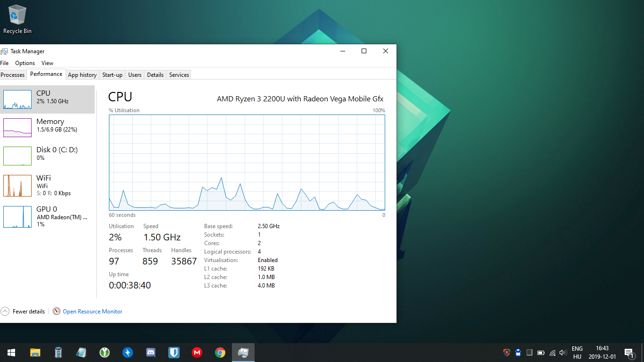The width and height of the screenshot is (644, 362).
Task: Click the 192 KB L1 cache value
Action: click(x=266, y=269)
